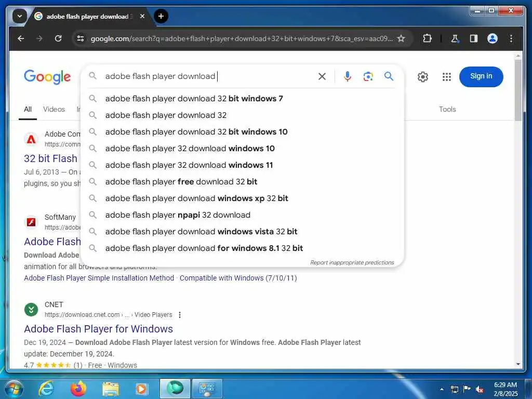Switch to the Videos tab
This screenshot has width=532, height=399.
point(54,109)
